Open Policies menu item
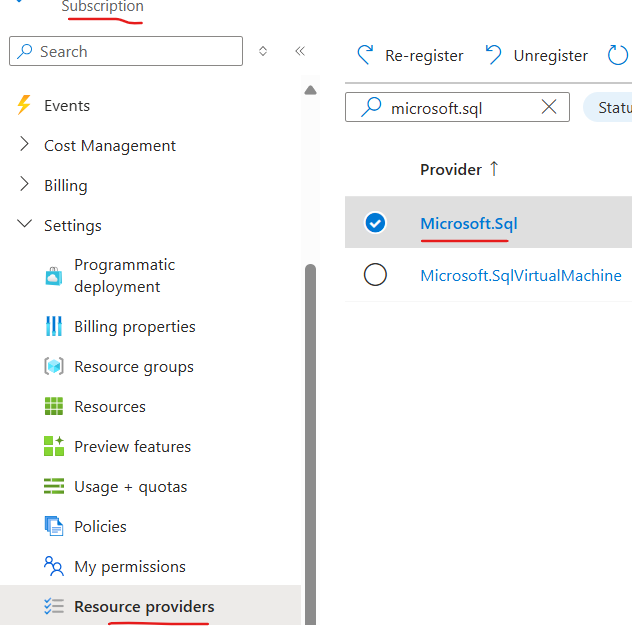Viewport: 632px width, 626px height. [100, 526]
